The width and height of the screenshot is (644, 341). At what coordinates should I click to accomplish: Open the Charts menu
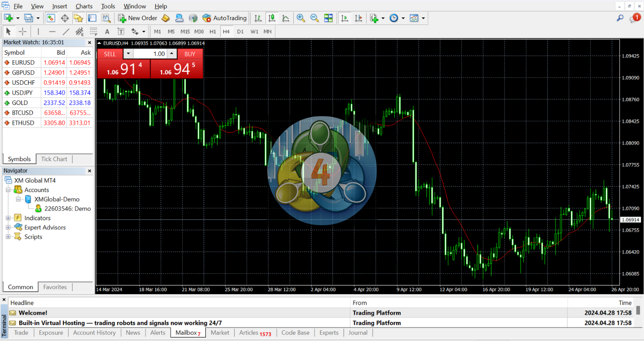pyautogui.click(x=84, y=6)
